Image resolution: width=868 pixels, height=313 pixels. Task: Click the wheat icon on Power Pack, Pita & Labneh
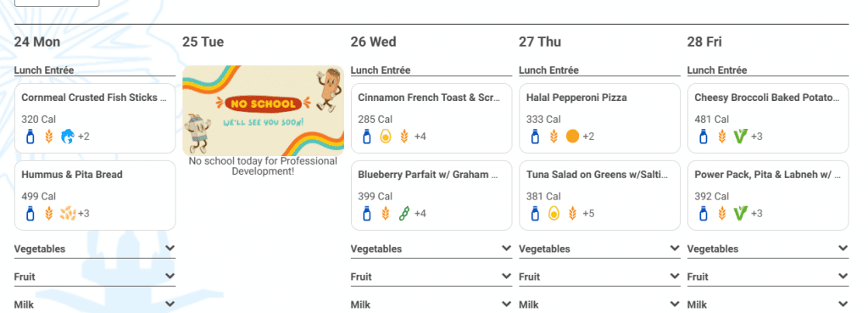pos(722,213)
